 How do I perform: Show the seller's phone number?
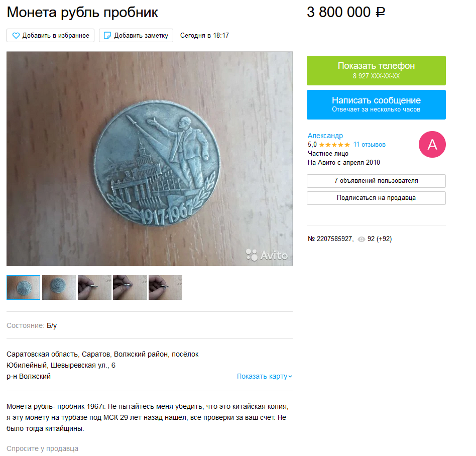tap(376, 70)
